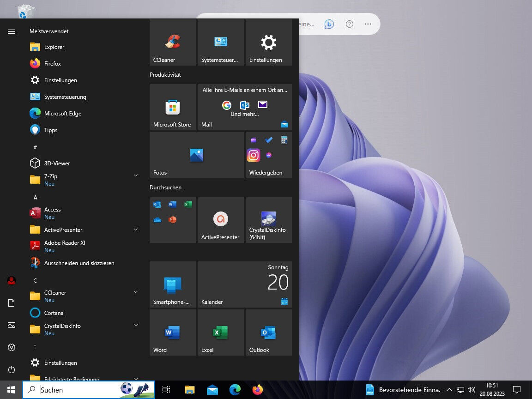Open the CCleaner tile
This screenshot has height=399, width=532.
pyautogui.click(x=173, y=42)
